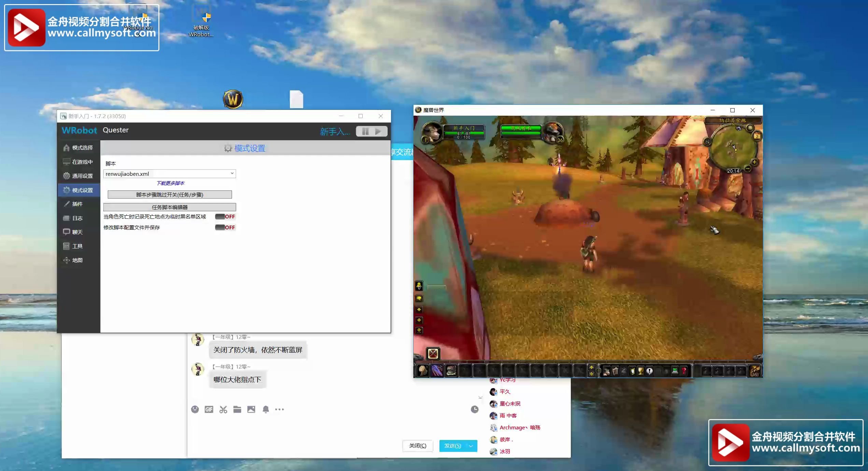
Task: Open 工具 sidebar item
Action: (78, 246)
